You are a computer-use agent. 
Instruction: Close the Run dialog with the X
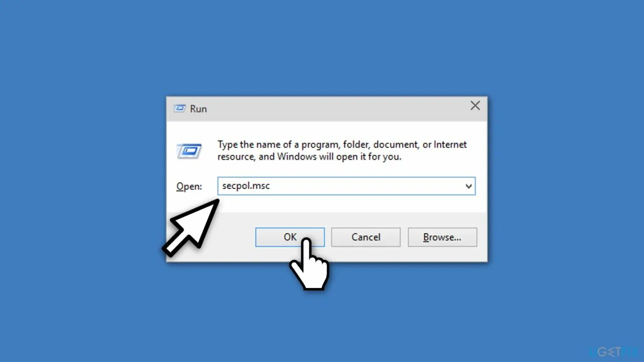coord(475,106)
